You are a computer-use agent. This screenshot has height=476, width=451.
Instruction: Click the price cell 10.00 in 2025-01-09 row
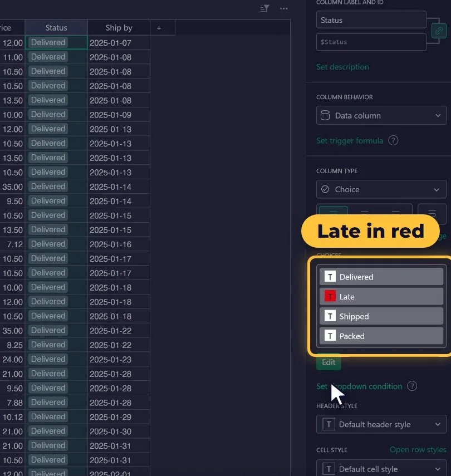[12, 115]
